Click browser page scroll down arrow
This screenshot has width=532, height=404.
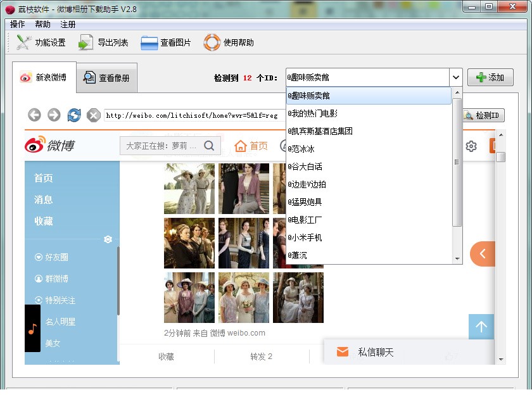click(x=501, y=359)
